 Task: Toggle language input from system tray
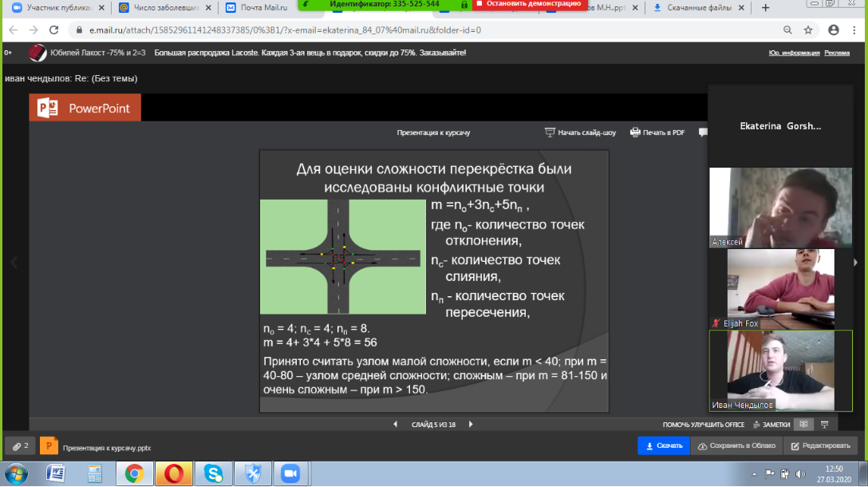[769, 473]
